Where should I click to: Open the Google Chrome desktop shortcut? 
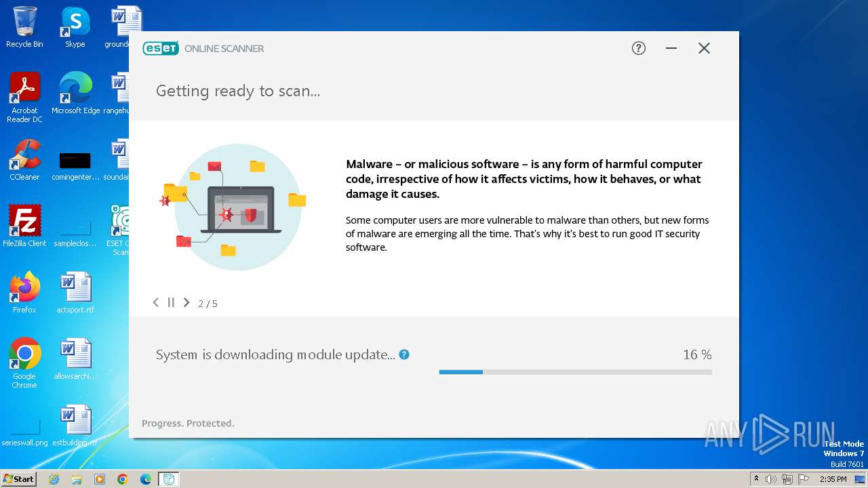(x=24, y=363)
